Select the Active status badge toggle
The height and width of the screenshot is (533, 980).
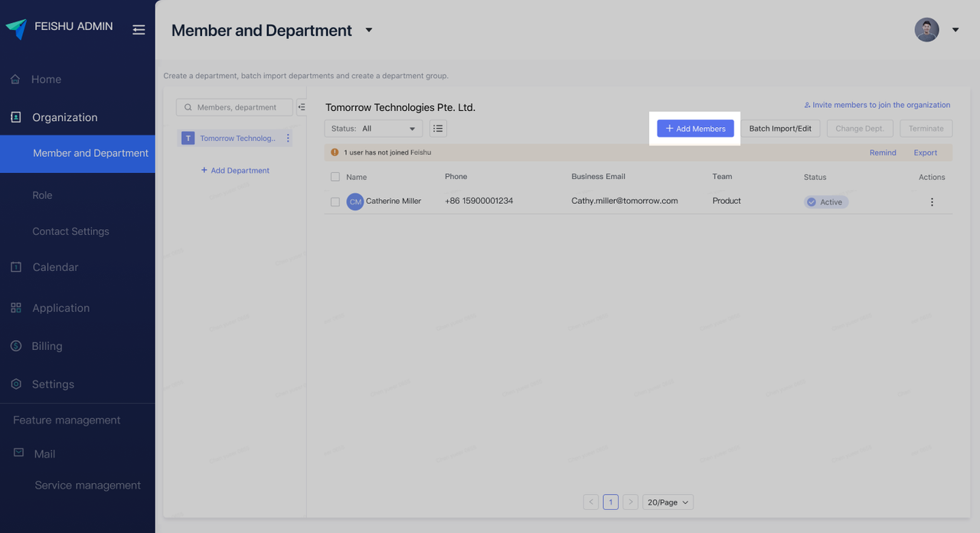pos(825,201)
